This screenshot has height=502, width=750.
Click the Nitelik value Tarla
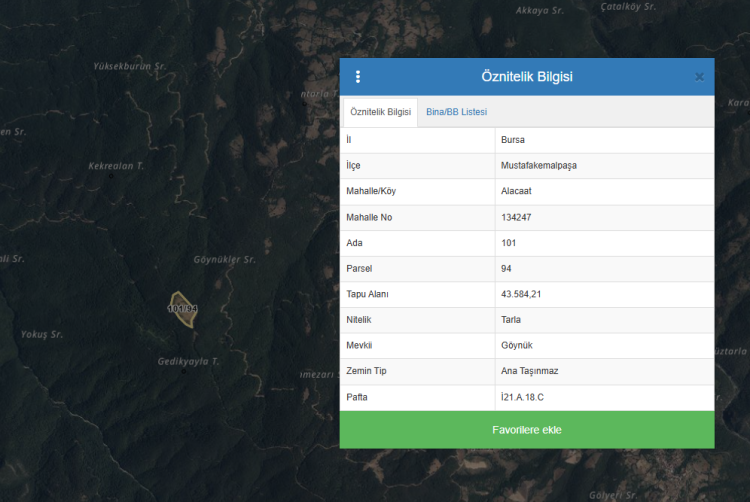511,320
